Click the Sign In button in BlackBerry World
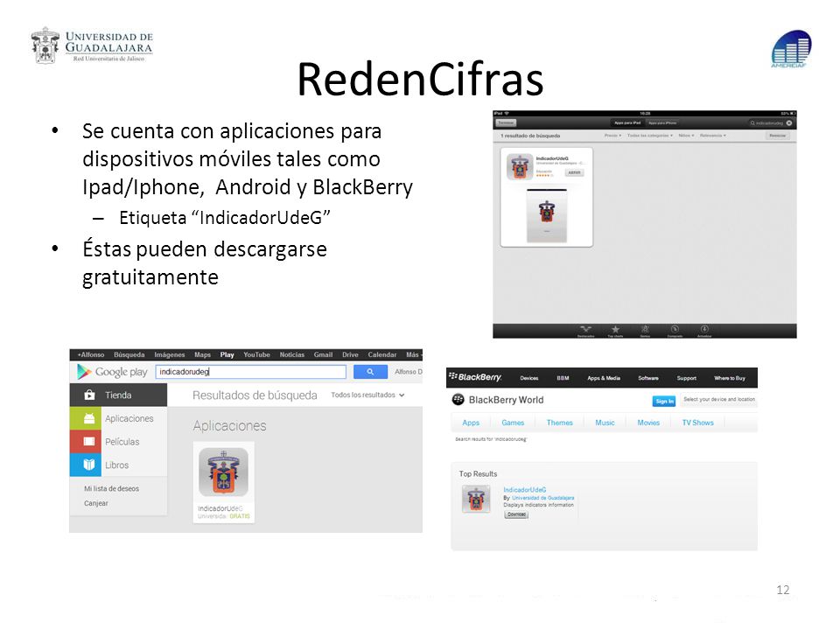The image size is (840, 630). [x=664, y=401]
